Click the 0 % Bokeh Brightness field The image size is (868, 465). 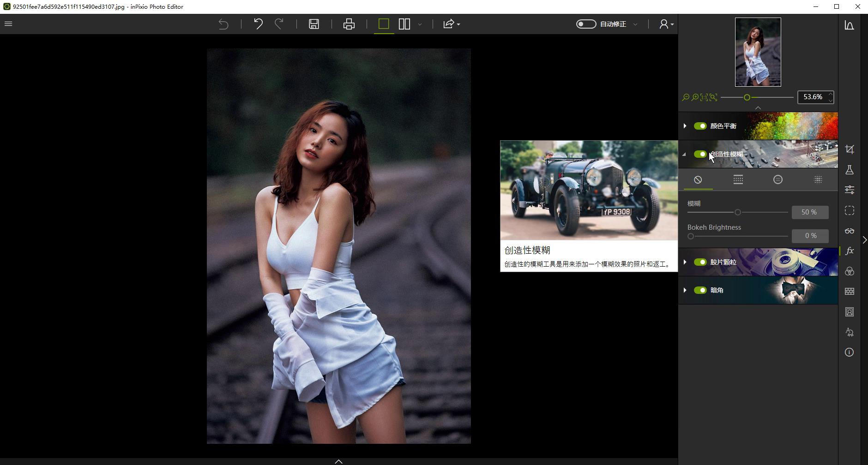tap(810, 236)
